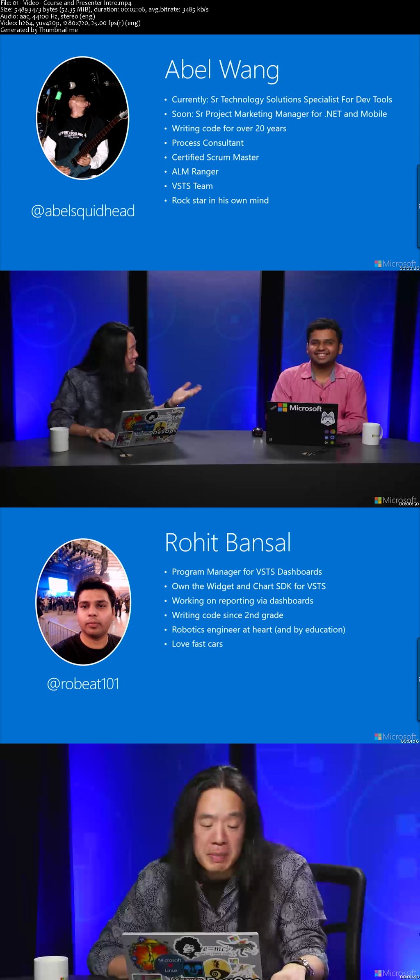Image resolution: width=420 pixels, height=980 pixels.
Task: Click the white mug on the left of the desk
Action: 59,439
